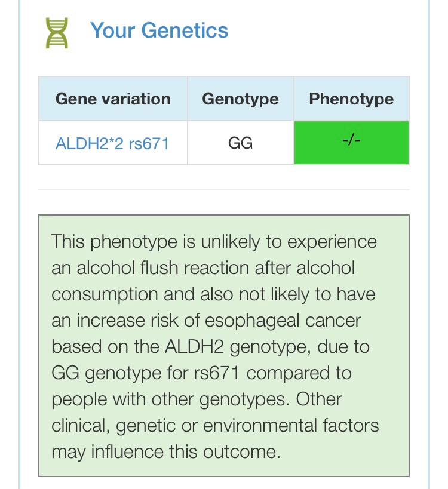Click the "Phenotype" column header

(x=351, y=99)
